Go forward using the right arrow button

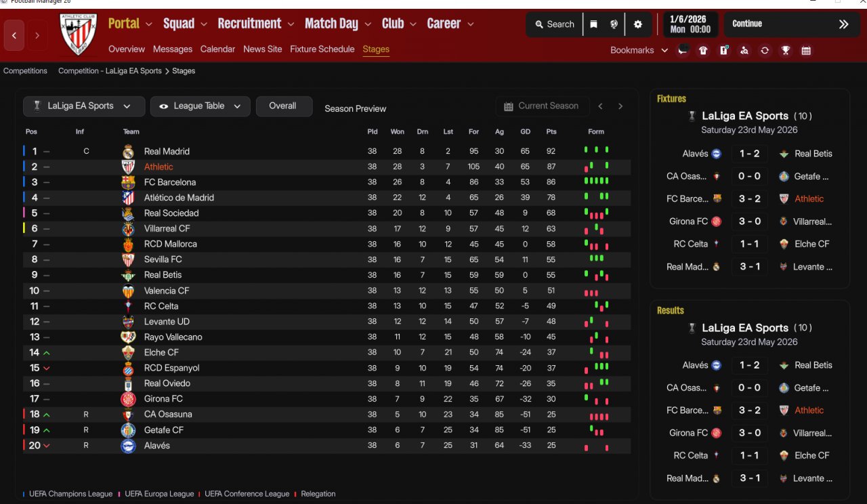pos(37,35)
